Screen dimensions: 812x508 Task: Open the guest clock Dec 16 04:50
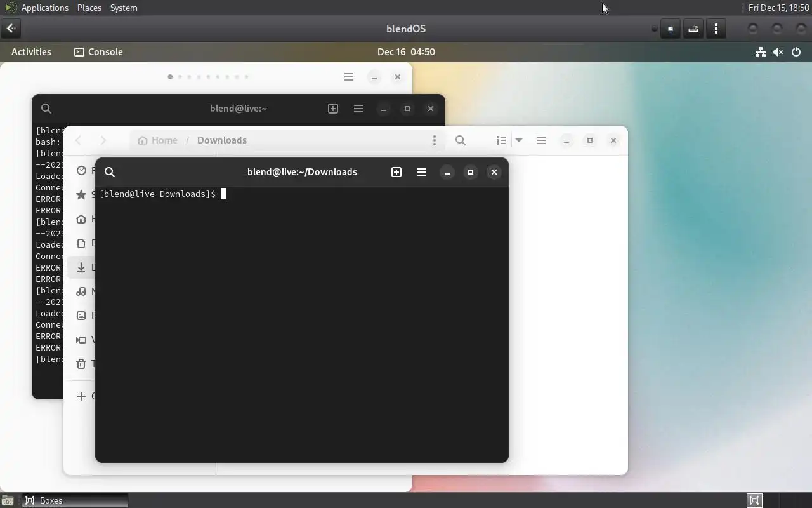(406, 52)
